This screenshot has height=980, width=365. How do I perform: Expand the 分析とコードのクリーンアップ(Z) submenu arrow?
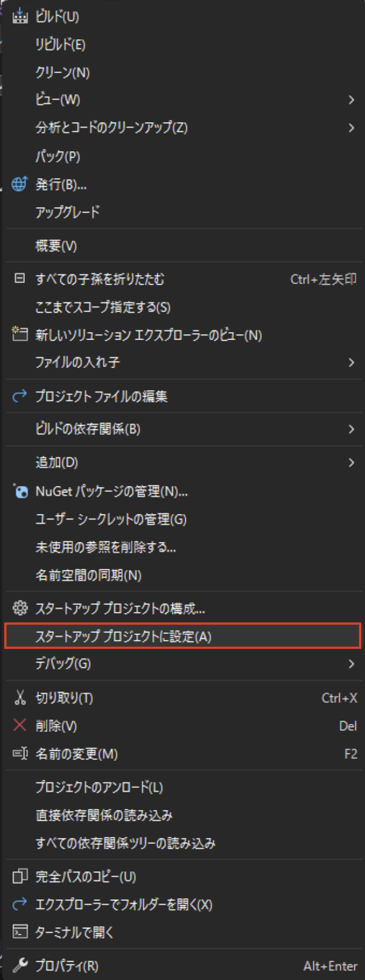tap(351, 128)
